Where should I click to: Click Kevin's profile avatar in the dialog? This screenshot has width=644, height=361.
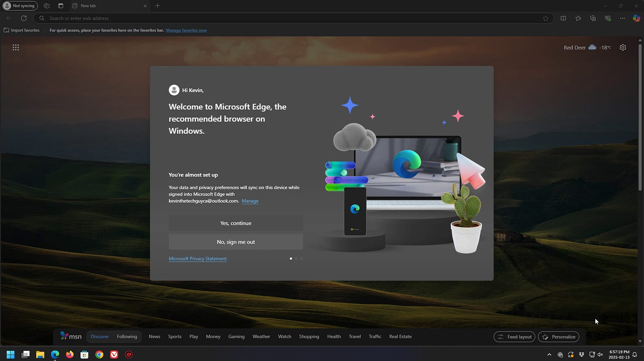pos(174,90)
